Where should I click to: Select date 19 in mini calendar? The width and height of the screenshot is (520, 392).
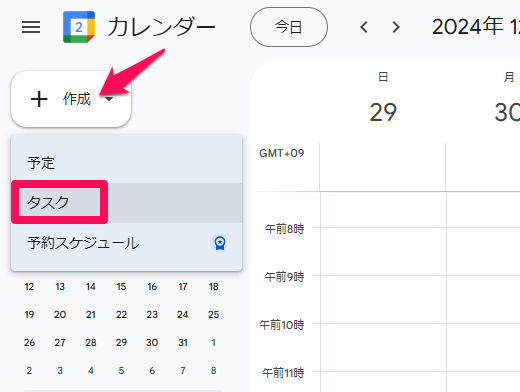pos(29,314)
